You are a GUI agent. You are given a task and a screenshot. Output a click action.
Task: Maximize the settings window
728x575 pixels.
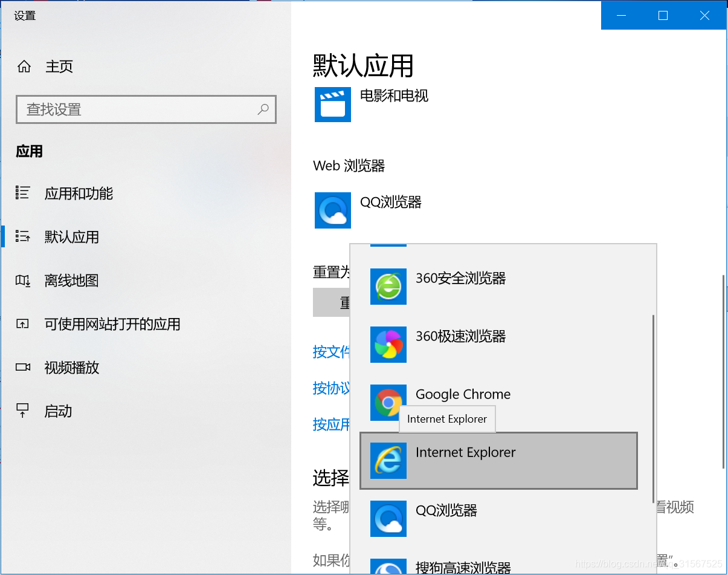[x=663, y=16]
